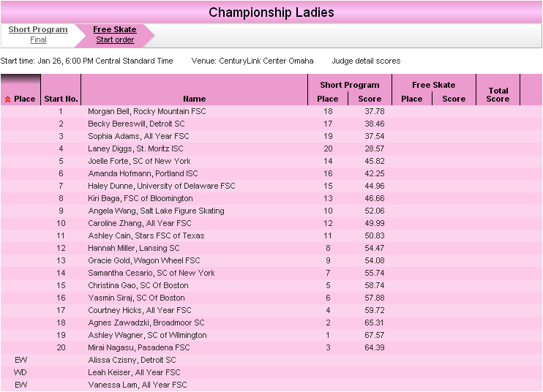Click the Total Score column header
This screenshot has width=543, height=392.
pyautogui.click(x=498, y=95)
